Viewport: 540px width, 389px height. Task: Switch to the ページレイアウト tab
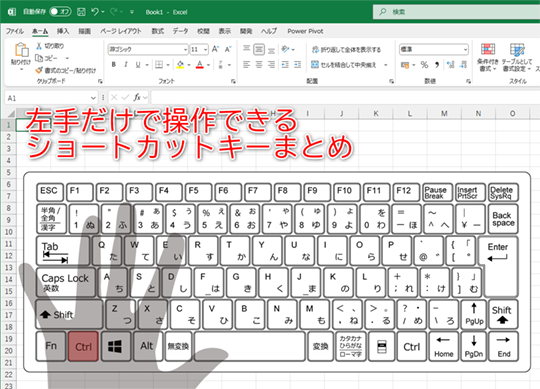tap(121, 31)
